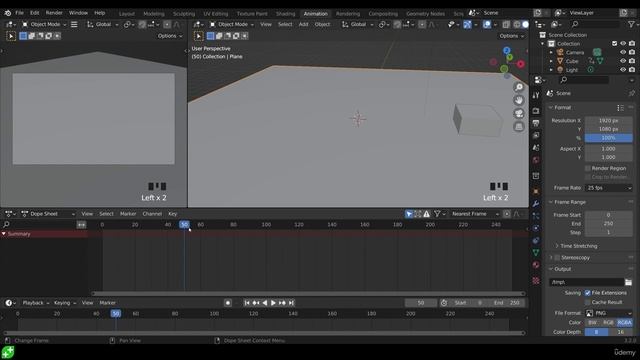Open the Modifier wrench properties tab
The image size is (640, 360).
pos(536,203)
